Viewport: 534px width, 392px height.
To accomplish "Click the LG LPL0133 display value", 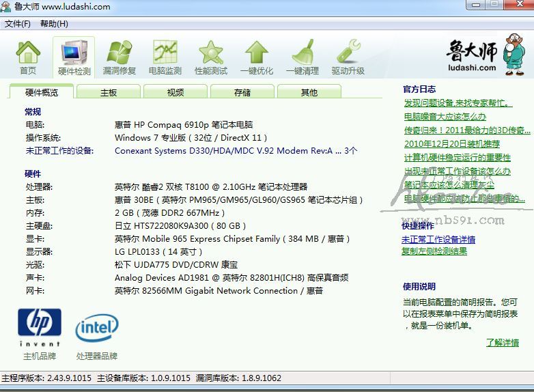I will [158, 251].
